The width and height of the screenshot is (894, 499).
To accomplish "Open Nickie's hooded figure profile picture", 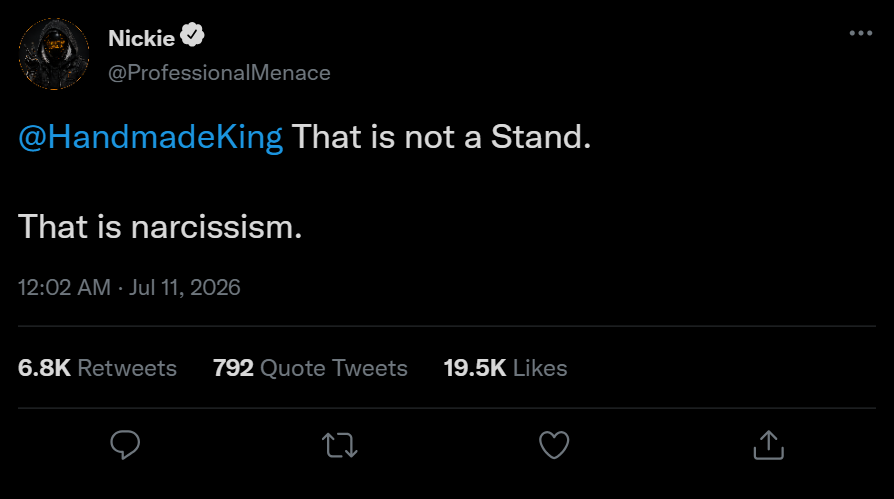I will [x=54, y=54].
